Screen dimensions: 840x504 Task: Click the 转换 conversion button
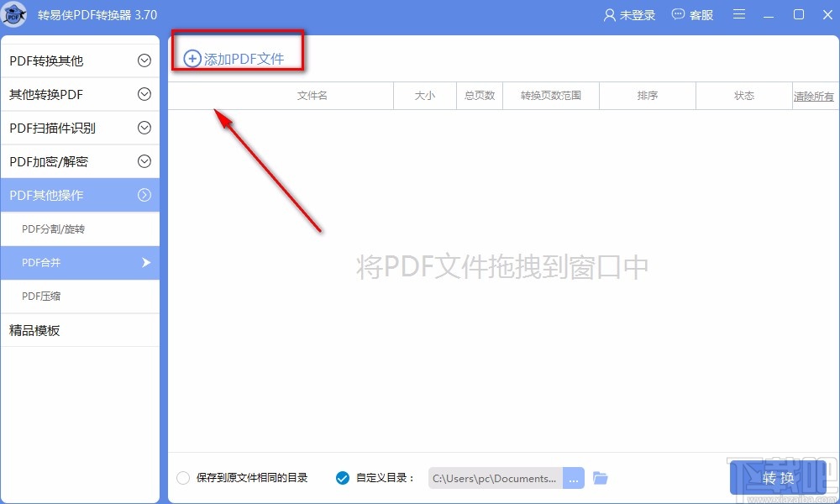point(777,477)
